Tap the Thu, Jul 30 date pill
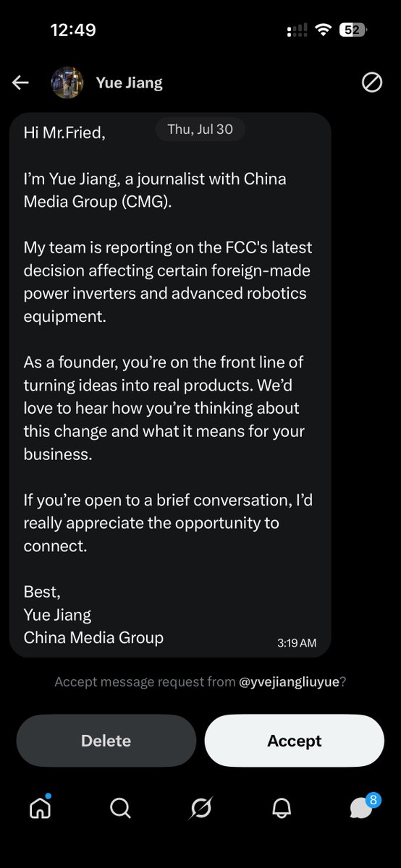401x868 pixels. (x=200, y=129)
